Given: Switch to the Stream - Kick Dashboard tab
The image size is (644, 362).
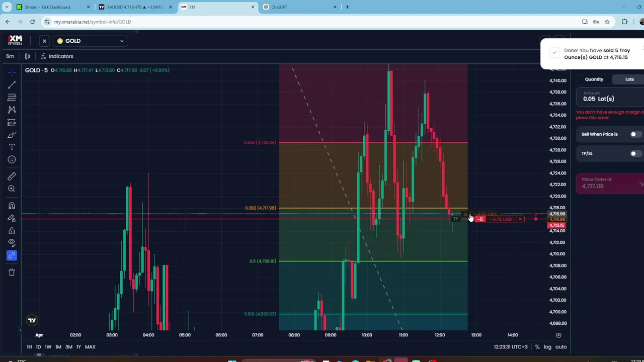Looking at the screenshot, I should tap(53, 7).
